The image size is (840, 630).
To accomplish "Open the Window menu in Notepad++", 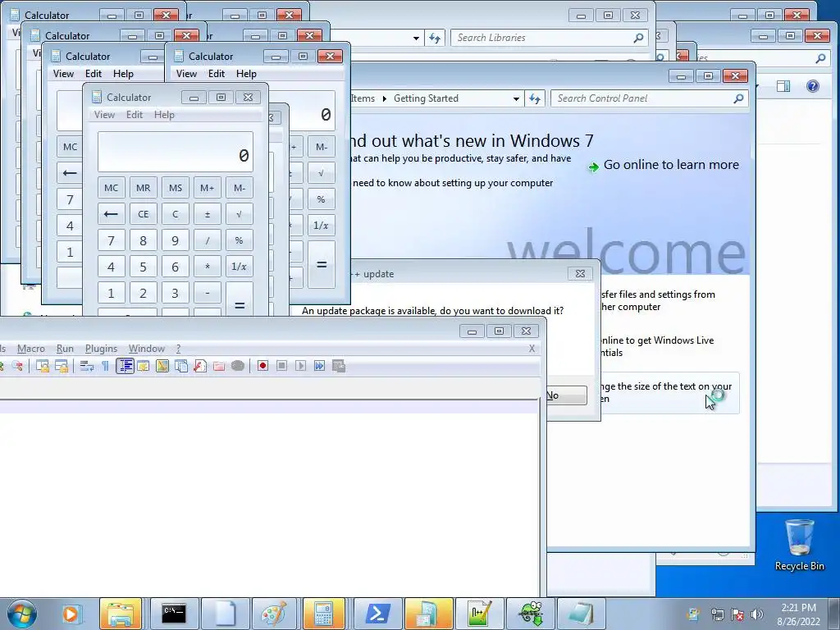I will [x=146, y=348].
